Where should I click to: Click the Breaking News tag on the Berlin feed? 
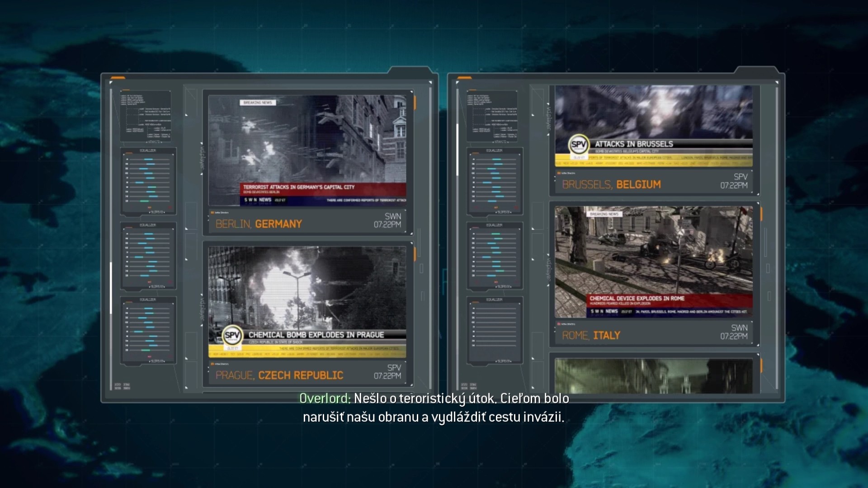click(x=258, y=103)
